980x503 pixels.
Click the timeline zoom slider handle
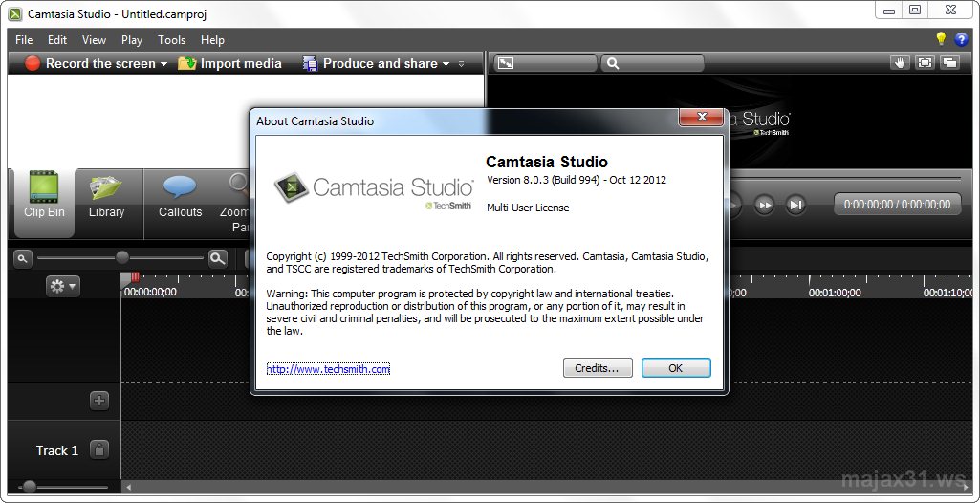click(122, 257)
